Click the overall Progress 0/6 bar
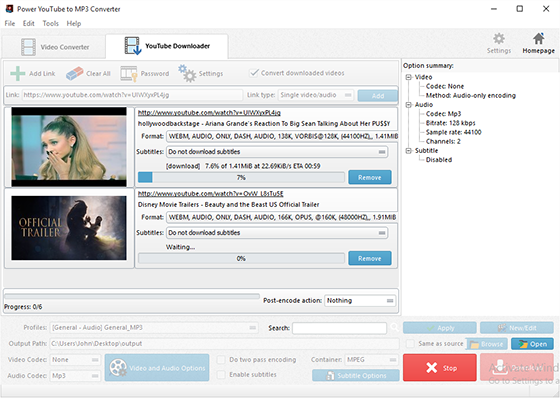The width and height of the screenshot is (560, 398). (x=132, y=297)
